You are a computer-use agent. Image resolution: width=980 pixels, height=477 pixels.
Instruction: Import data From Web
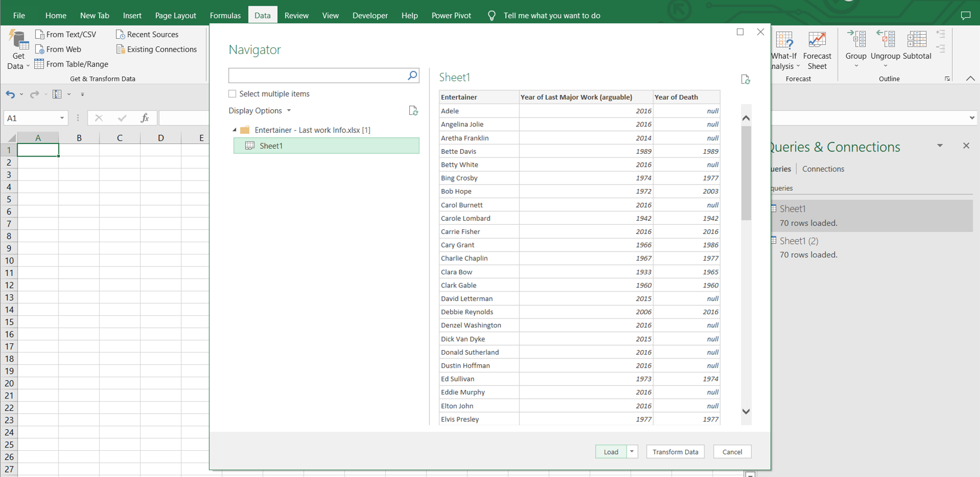click(x=58, y=49)
